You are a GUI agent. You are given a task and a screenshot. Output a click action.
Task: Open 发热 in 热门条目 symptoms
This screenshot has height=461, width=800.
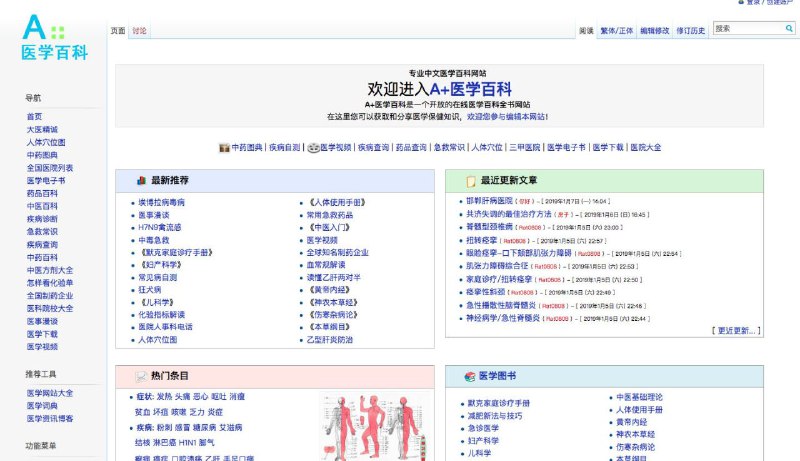[164, 396]
